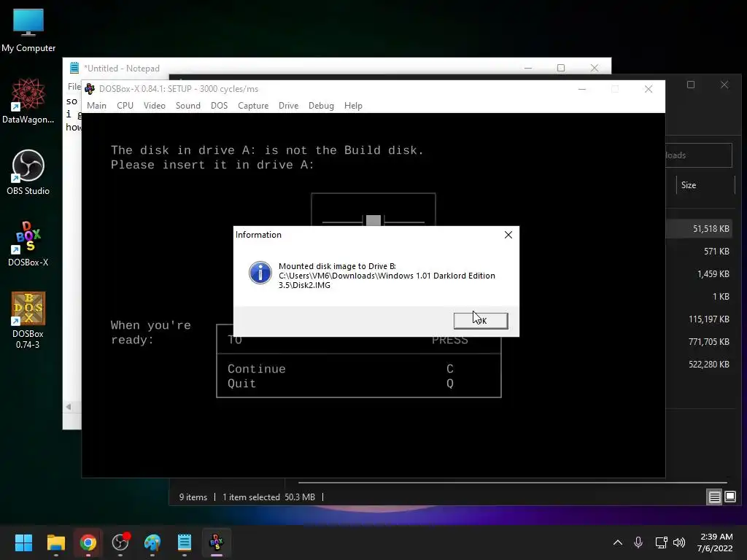Select the 1,459 KB file row
The height and width of the screenshot is (560, 747).
click(700, 274)
